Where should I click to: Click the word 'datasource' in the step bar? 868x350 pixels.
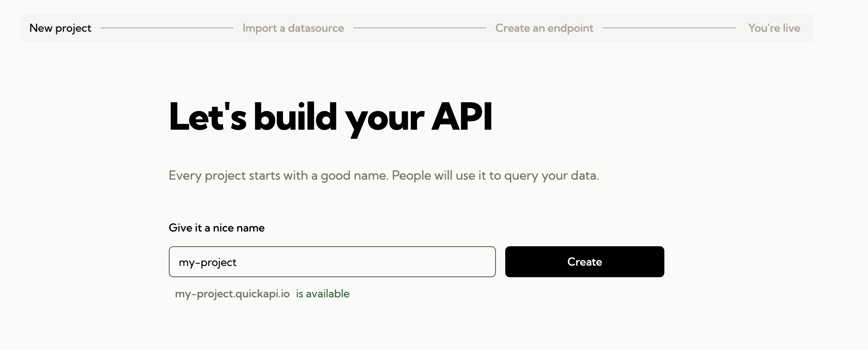click(316, 28)
